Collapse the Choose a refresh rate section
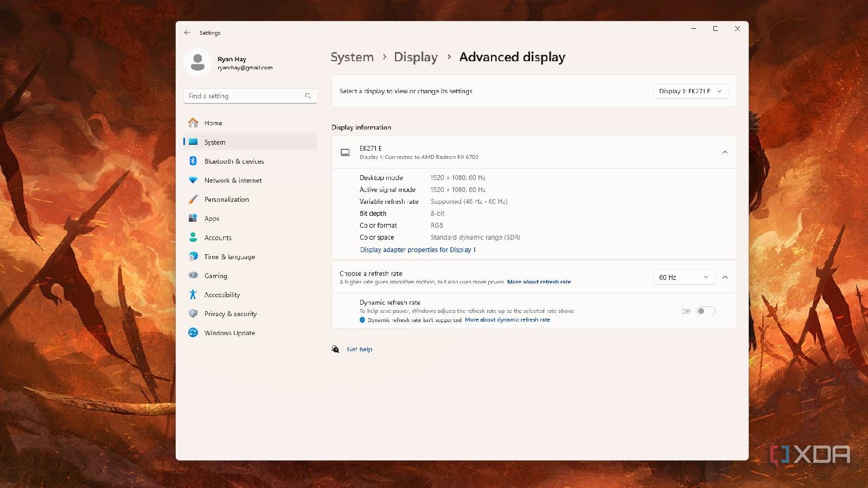The height and width of the screenshot is (488, 868). [x=725, y=277]
